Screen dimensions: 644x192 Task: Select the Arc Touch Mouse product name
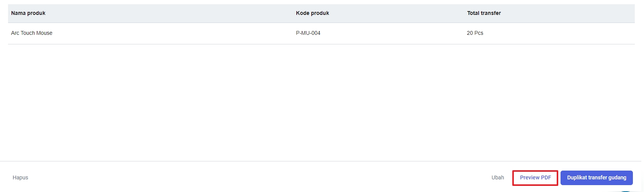click(x=32, y=33)
